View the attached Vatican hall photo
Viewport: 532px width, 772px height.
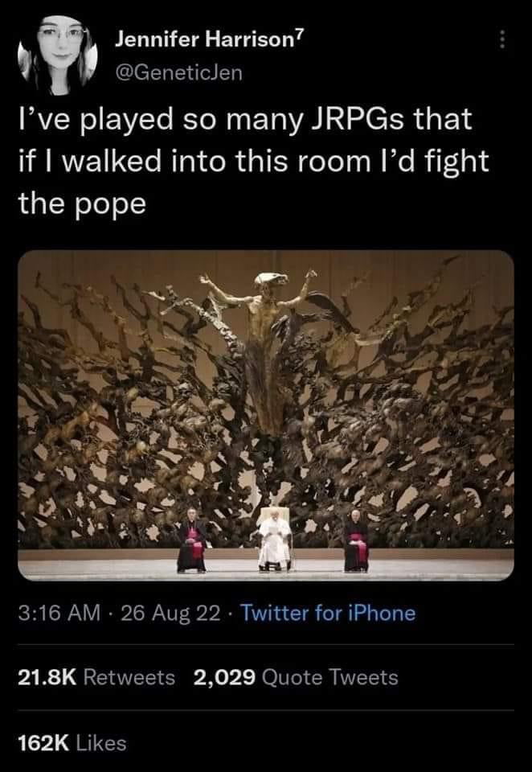coord(266,416)
